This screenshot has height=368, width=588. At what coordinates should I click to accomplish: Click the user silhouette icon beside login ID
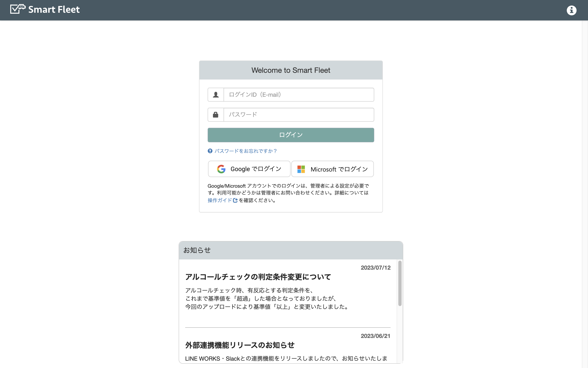(x=216, y=95)
